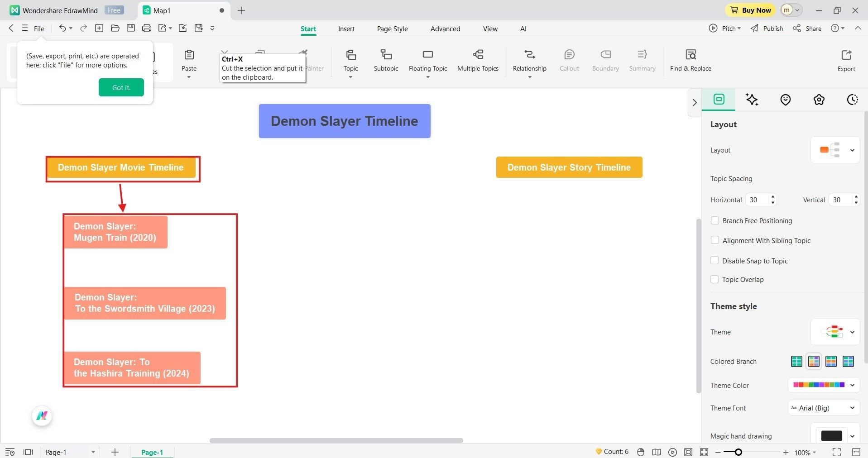Screen dimensions: 868x458
Task: Enable Branch Free Positioning checkbox
Action: coord(715,220)
